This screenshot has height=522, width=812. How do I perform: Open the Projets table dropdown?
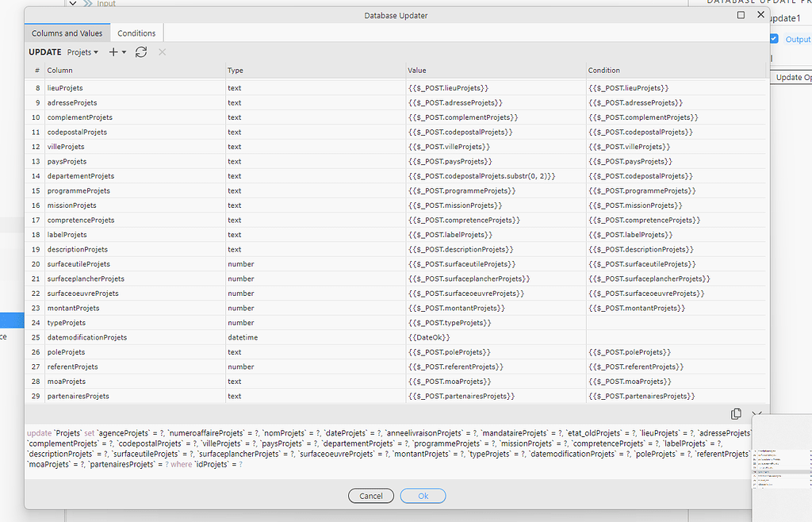pos(80,52)
